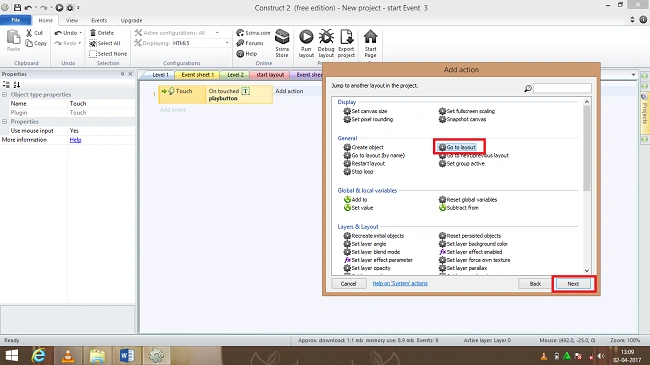The height and width of the screenshot is (365, 650).
Task: Open the Scirra.com online link icon
Action: (240, 32)
